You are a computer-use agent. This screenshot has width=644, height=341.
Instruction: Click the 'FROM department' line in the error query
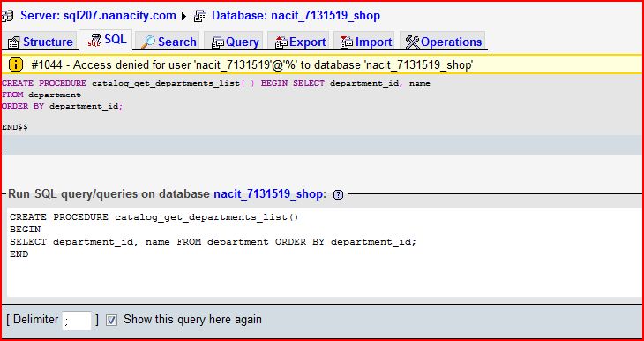[41, 95]
